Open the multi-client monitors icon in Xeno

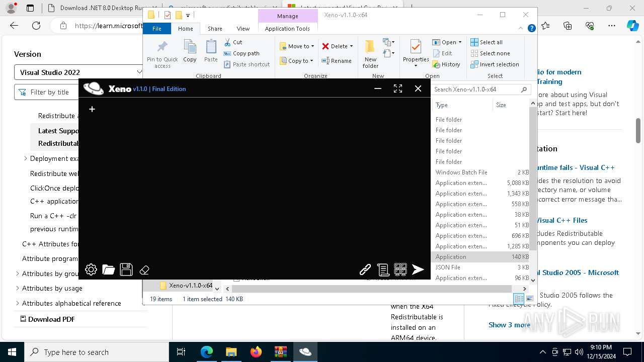point(400,270)
